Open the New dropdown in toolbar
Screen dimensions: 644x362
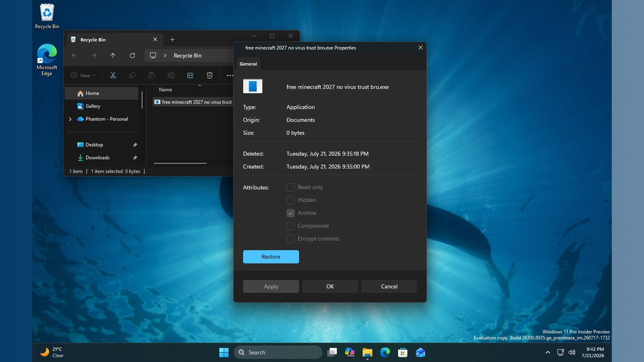83,76
